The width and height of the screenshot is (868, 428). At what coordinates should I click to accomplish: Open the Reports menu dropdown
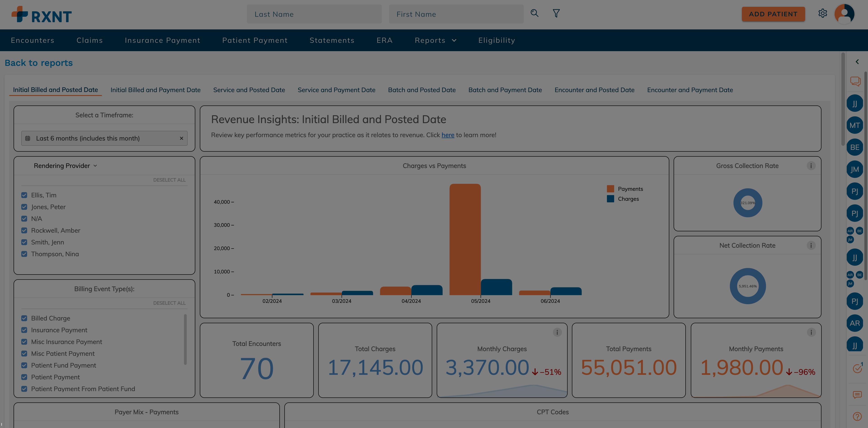pyautogui.click(x=435, y=41)
